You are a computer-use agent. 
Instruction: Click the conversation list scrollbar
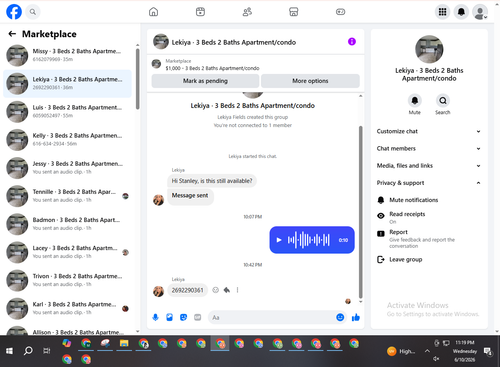tap(137, 79)
